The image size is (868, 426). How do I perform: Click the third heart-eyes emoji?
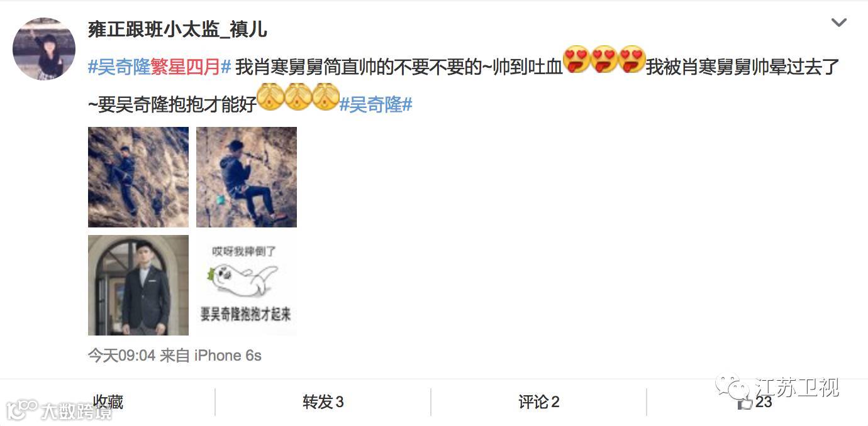coord(632,60)
